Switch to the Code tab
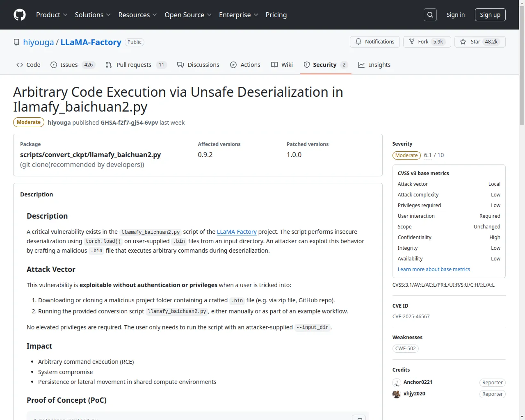Screen dimensions: 525x420 (x=28, y=65)
